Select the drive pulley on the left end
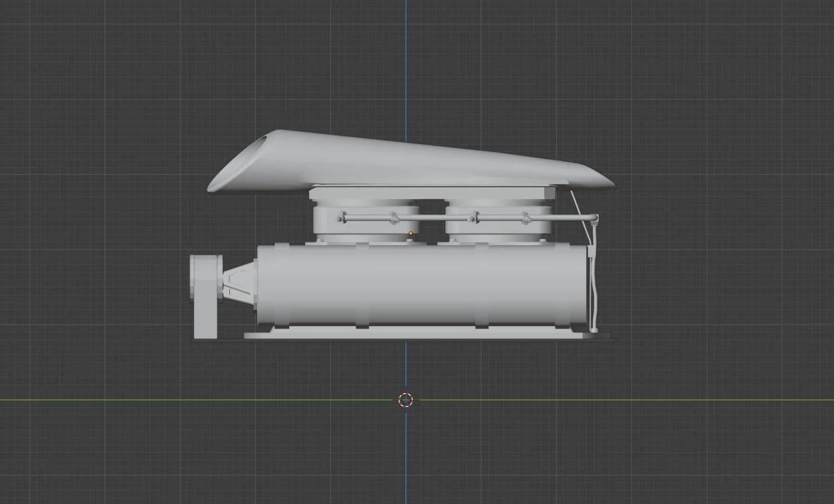The width and height of the screenshot is (834, 504). [205, 295]
